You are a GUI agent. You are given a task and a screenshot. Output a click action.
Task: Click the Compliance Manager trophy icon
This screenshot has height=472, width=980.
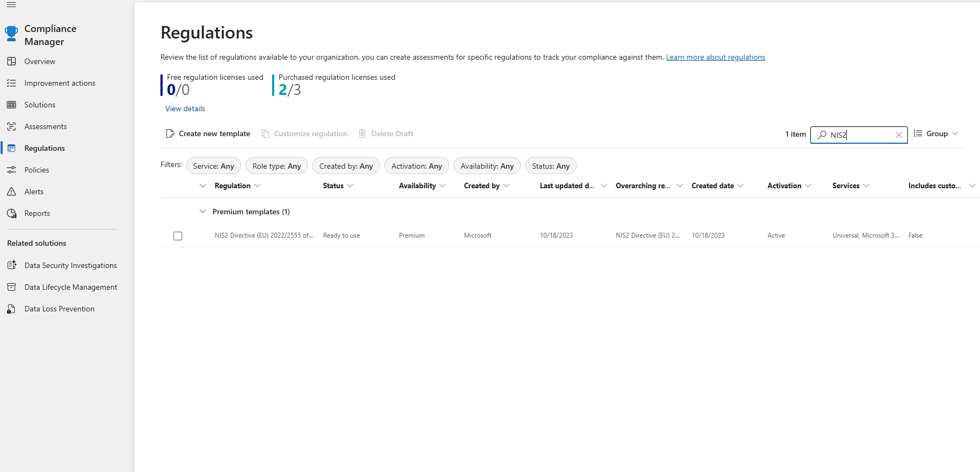[x=11, y=34]
